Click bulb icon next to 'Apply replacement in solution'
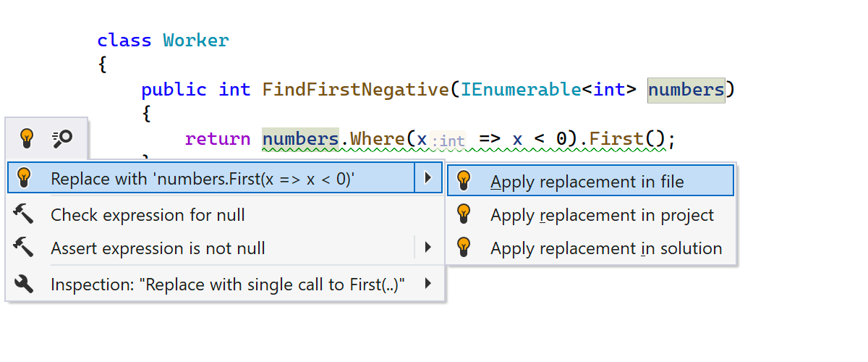868x362 pixels. [x=464, y=248]
